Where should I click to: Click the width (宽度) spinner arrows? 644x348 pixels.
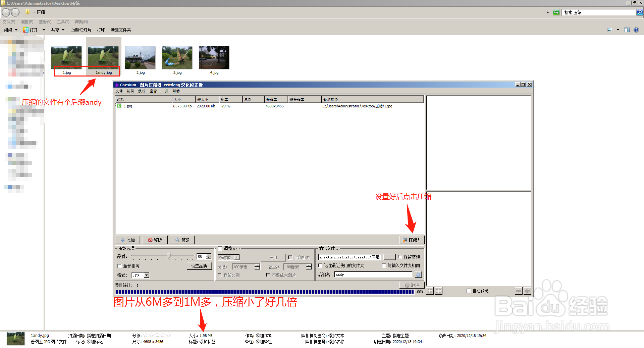(x=257, y=267)
